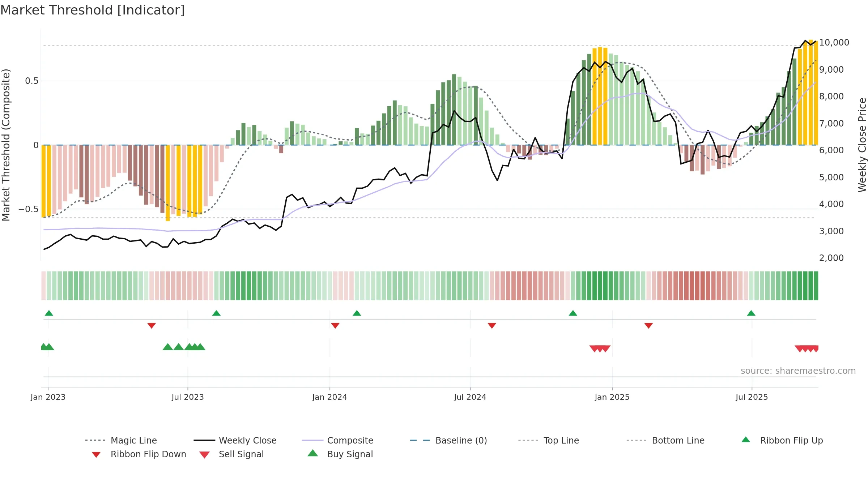868x488 pixels.
Task: Click ribbon flip up marker at Jan 2023
Action: 49,313
